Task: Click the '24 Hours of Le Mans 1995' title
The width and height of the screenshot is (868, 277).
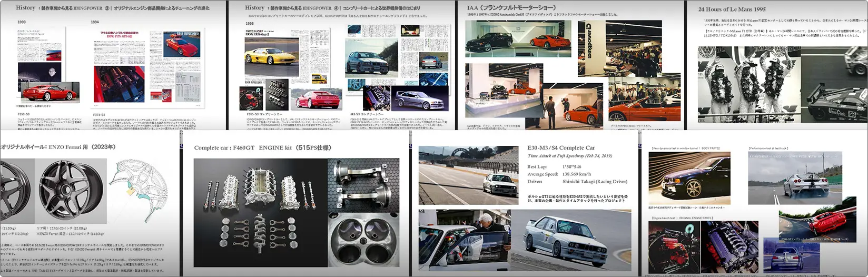Action: point(732,9)
